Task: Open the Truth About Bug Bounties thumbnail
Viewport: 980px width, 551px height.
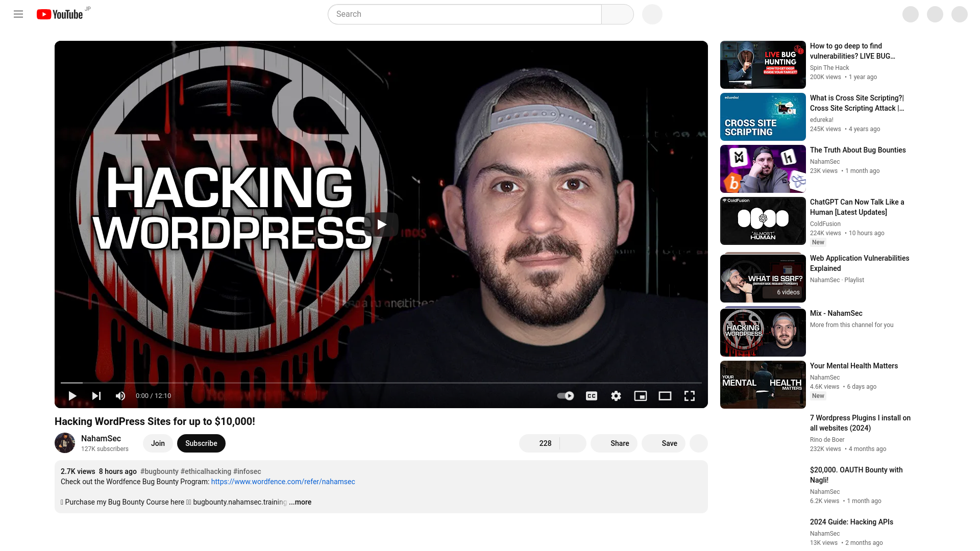Action: 763,169
